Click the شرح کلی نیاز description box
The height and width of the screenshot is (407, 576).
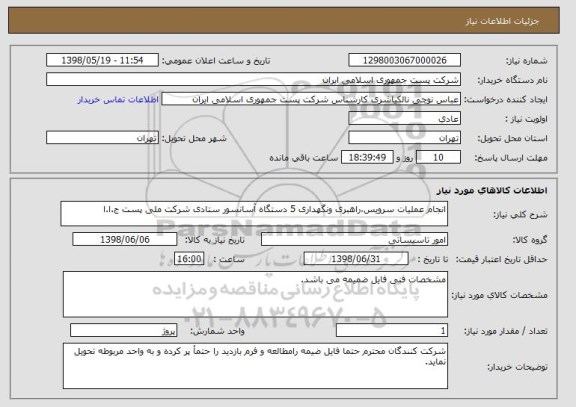point(254,213)
